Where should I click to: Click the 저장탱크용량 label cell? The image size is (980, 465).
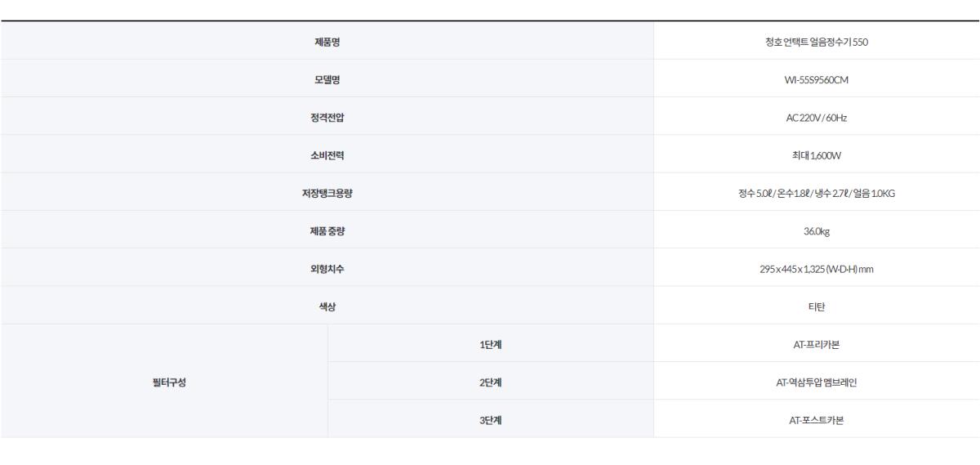327,194
